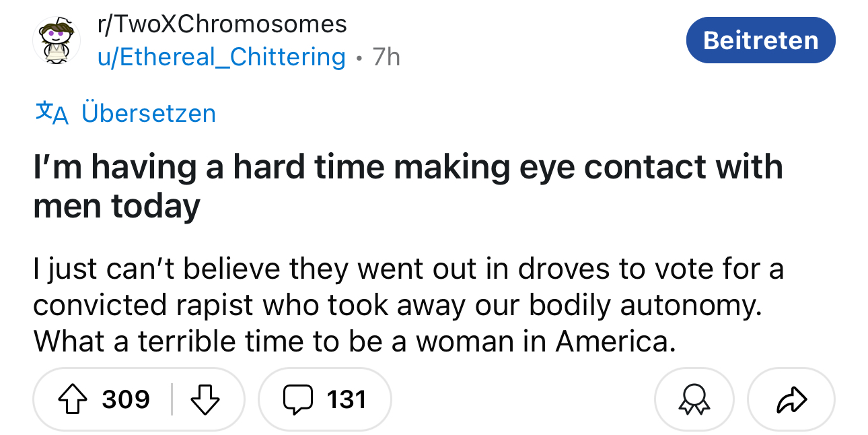Click the 7h post timestamp

386,57
